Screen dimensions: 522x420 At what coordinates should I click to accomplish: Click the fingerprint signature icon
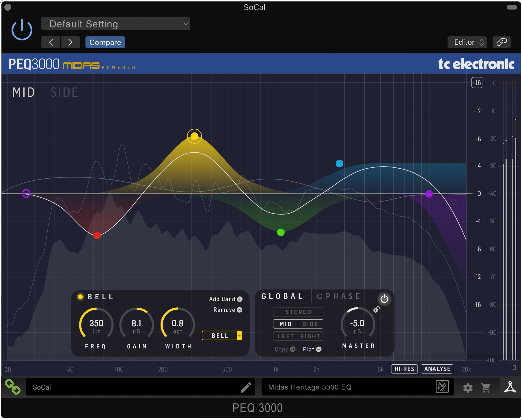442,387
